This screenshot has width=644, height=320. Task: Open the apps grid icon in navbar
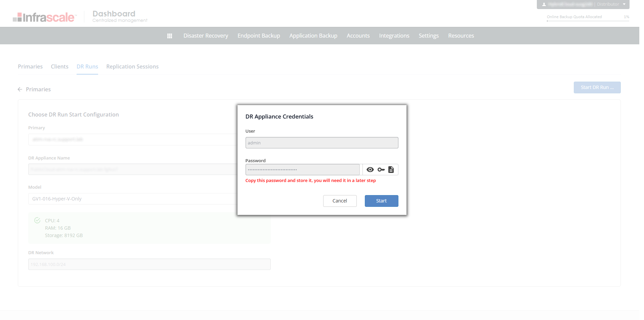(170, 36)
